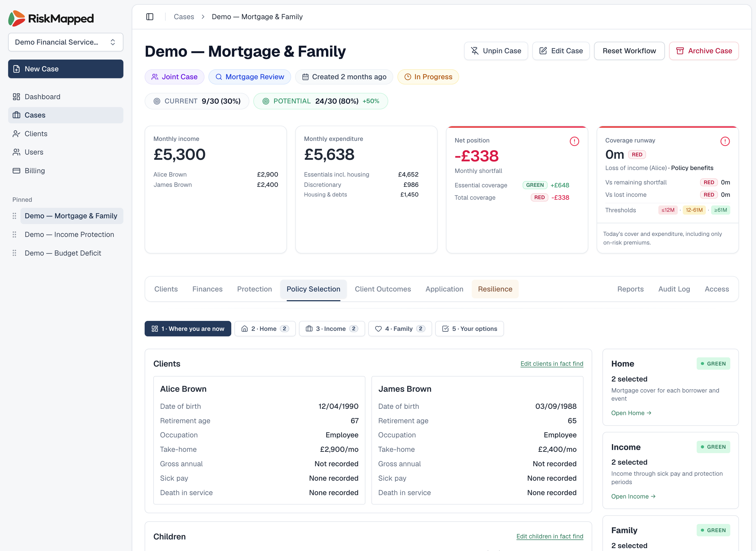Image resolution: width=756 pixels, height=551 pixels.
Task: Open the Audit Log tab
Action: 674,289
